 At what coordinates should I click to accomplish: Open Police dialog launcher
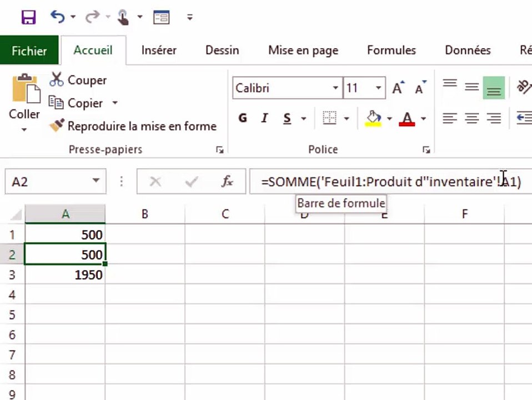426,150
